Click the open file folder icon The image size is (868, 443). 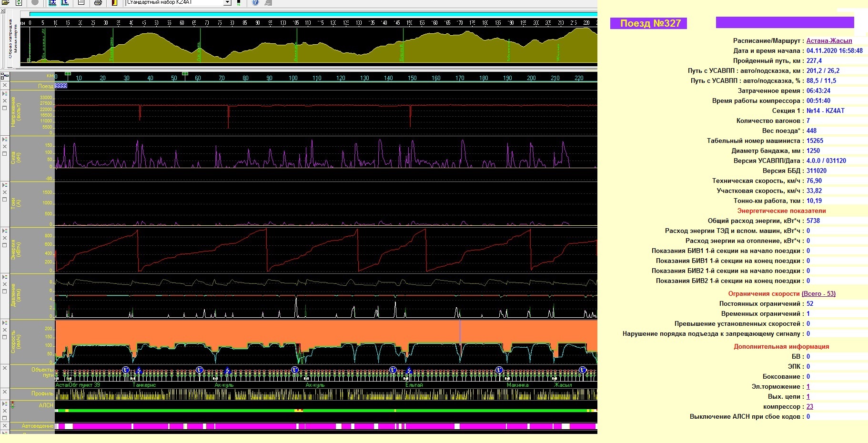point(6,2)
